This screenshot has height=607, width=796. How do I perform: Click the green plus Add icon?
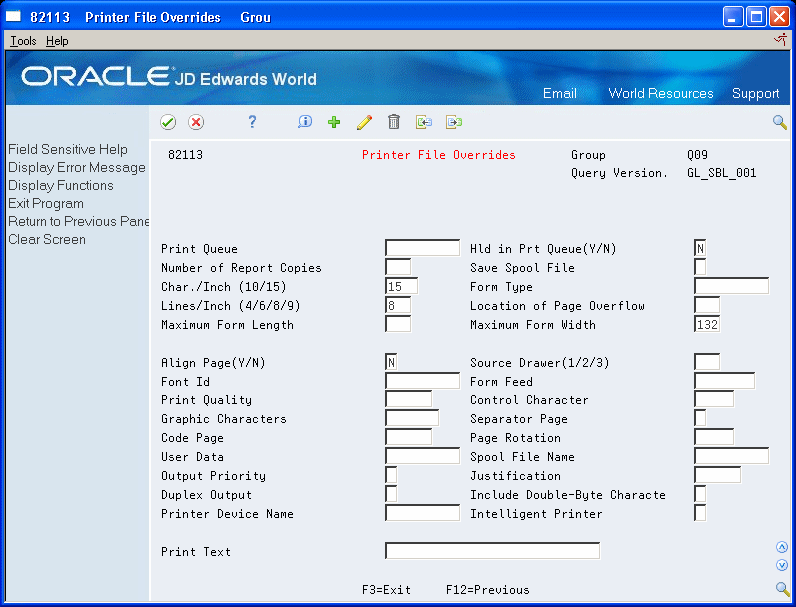[x=334, y=122]
